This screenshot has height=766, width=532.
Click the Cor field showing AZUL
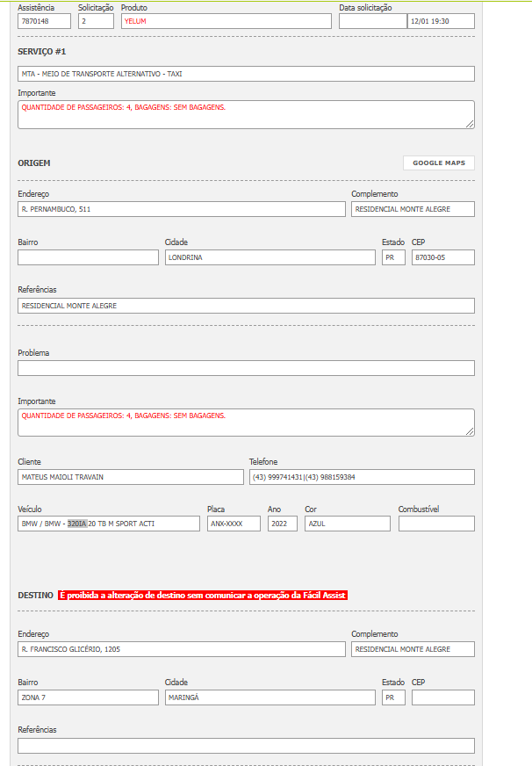pyautogui.click(x=348, y=524)
